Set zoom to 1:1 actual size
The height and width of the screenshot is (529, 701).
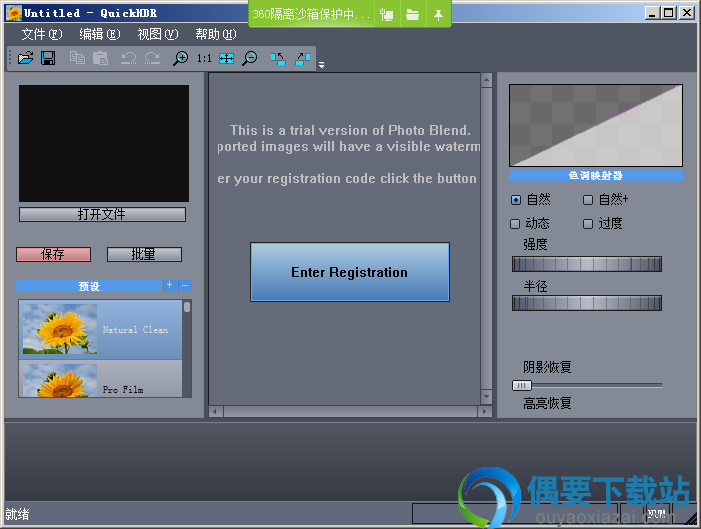pyautogui.click(x=204, y=58)
